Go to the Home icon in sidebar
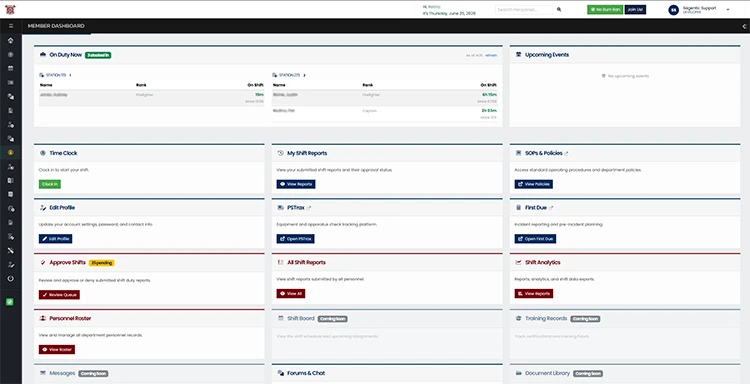Screen dimensions: 750x384 [x=11, y=40]
